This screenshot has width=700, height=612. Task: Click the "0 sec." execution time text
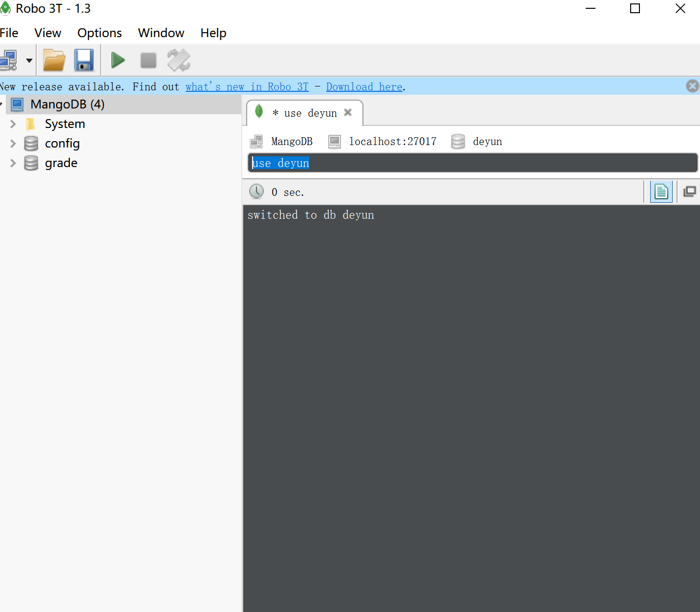(x=288, y=192)
